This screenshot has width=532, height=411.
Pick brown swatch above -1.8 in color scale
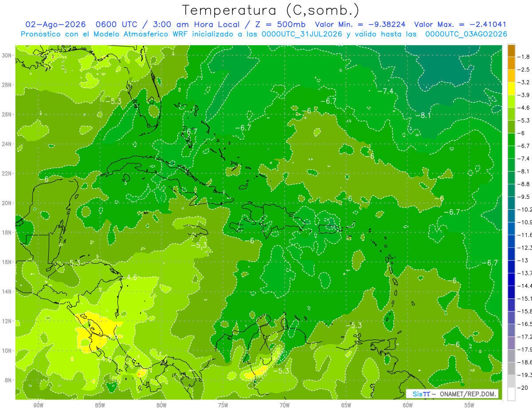pos(511,51)
